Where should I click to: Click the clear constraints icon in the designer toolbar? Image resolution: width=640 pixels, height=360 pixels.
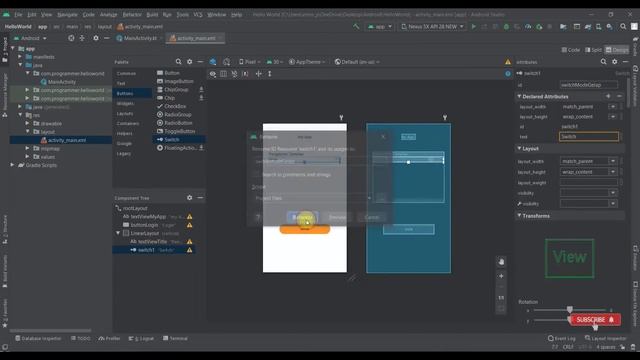coord(234,74)
